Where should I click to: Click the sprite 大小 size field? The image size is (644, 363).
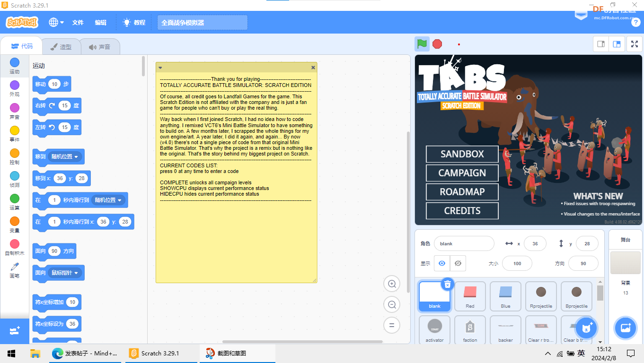point(517,263)
